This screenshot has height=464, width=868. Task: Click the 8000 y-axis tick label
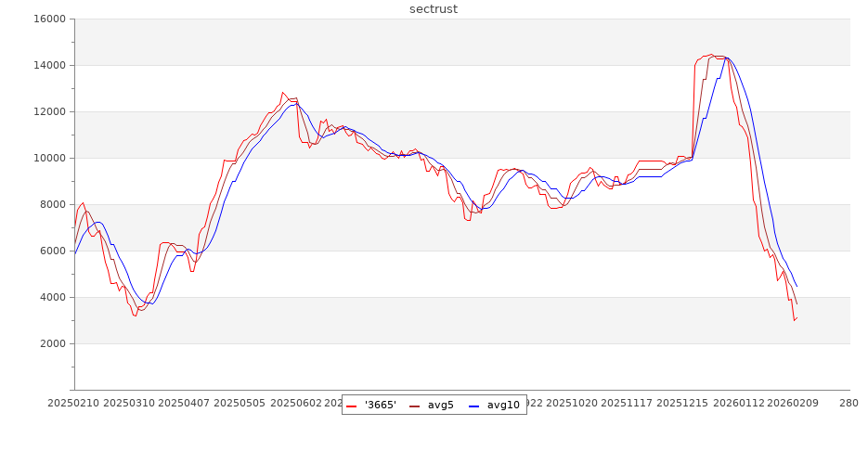(51, 204)
